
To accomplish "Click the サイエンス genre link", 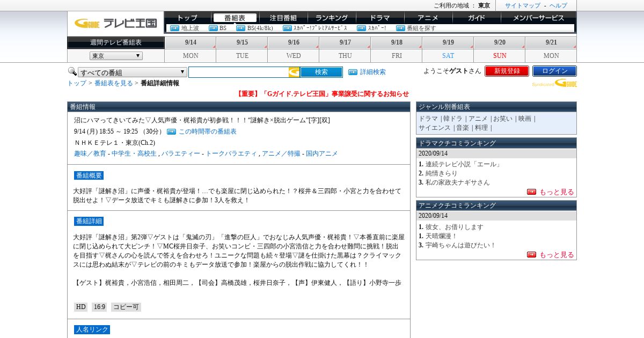I will pyautogui.click(x=435, y=128).
